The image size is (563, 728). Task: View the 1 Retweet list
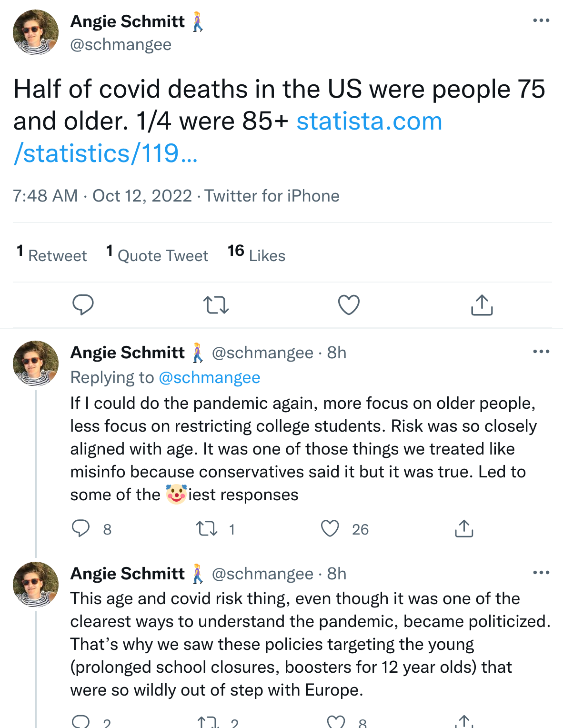[x=52, y=254]
